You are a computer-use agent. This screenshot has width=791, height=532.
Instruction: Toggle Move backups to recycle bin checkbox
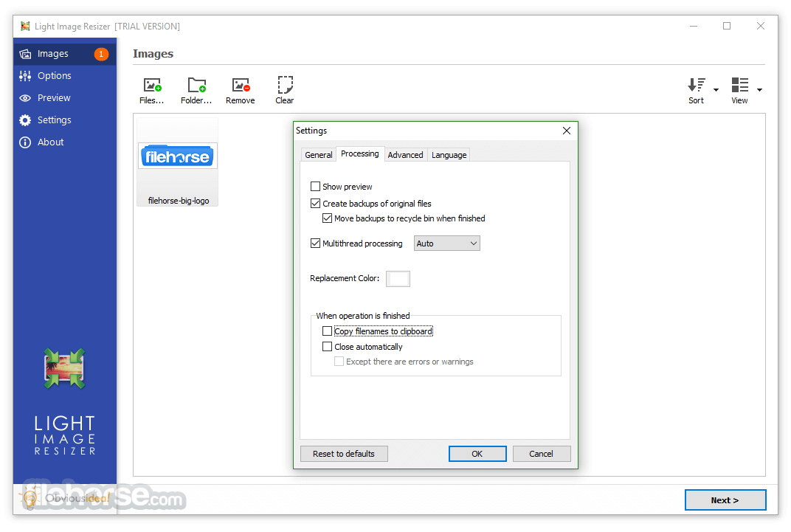327,218
